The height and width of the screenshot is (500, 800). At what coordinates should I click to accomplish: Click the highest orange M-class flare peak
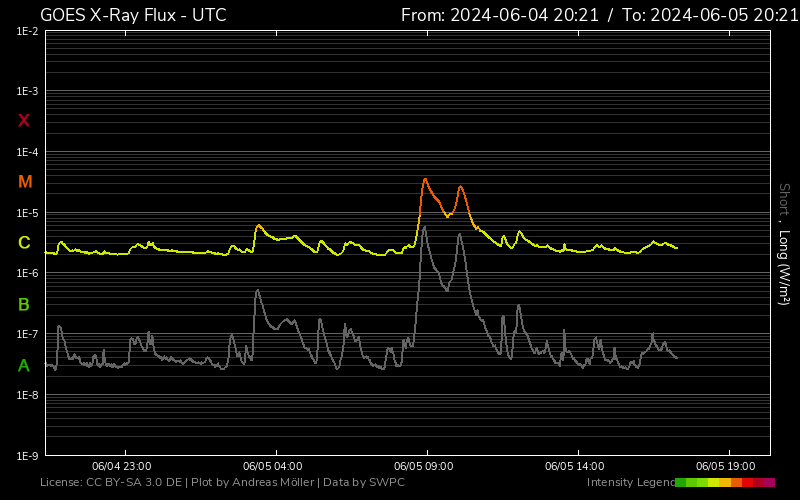pos(425,179)
